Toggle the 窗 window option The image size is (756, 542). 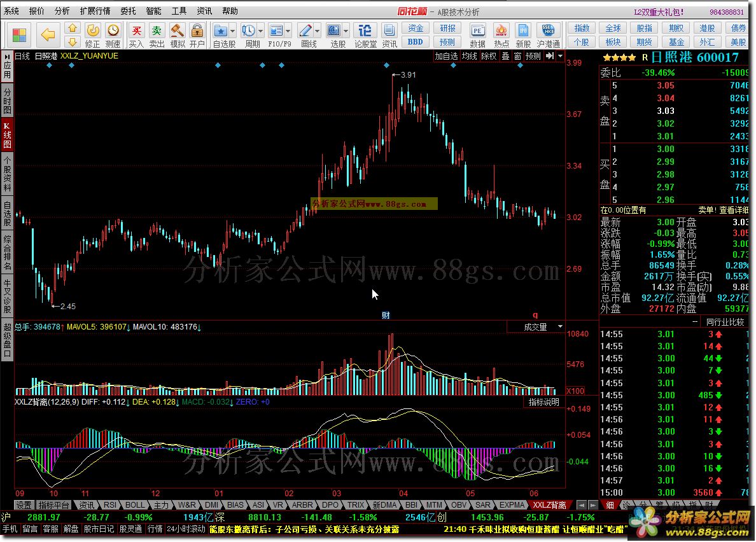pos(517,57)
